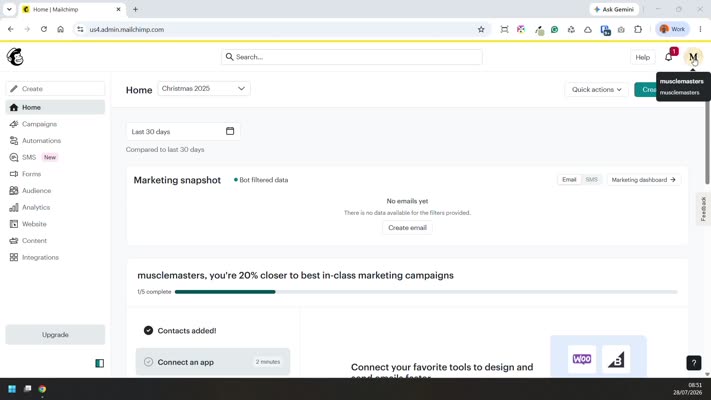Click the address bar URL

point(127,29)
